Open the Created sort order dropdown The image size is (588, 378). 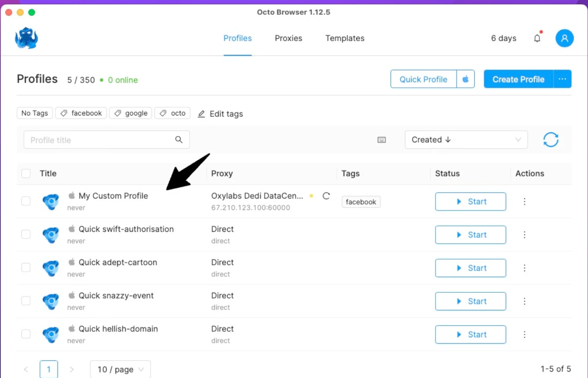[x=466, y=139]
